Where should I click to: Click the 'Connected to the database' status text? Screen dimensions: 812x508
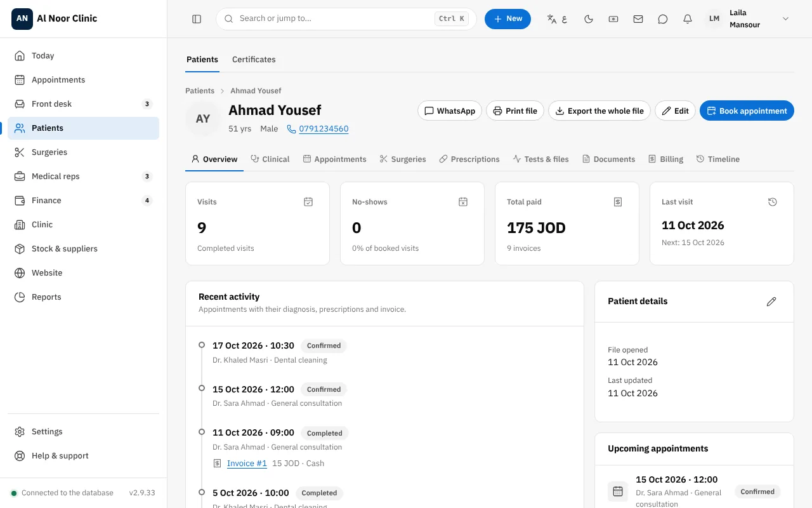[x=67, y=493]
